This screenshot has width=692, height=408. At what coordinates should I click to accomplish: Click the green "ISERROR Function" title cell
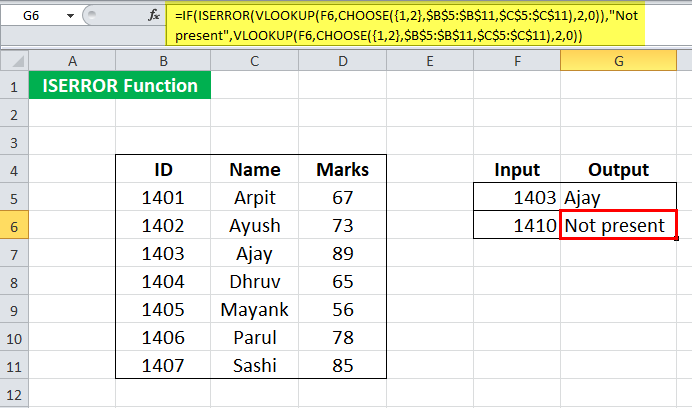tap(120, 85)
